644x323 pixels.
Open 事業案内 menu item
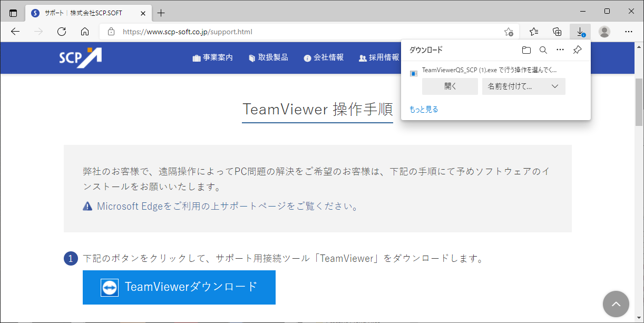coord(213,57)
